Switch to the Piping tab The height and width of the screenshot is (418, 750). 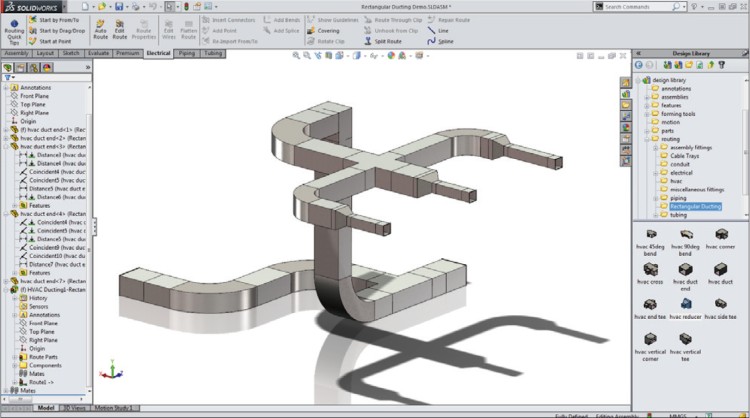coord(187,53)
